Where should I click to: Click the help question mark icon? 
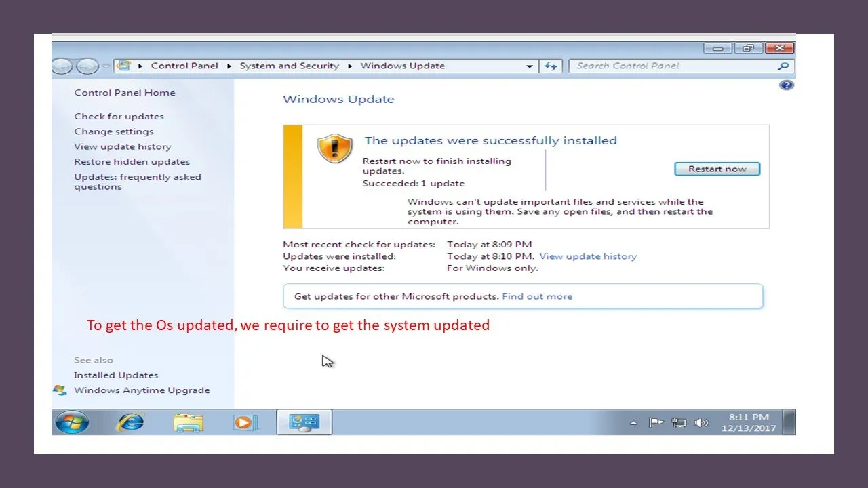787,85
